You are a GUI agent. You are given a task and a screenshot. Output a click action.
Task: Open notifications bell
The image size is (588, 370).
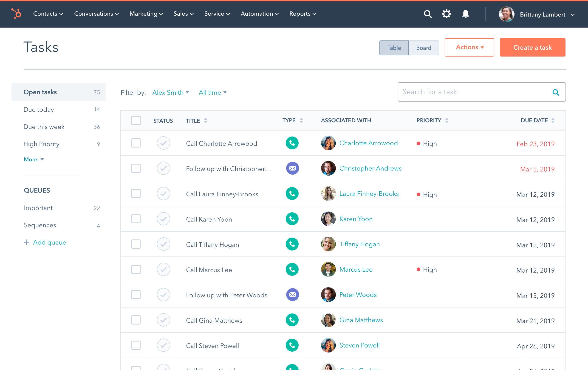[x=465, y=14]
